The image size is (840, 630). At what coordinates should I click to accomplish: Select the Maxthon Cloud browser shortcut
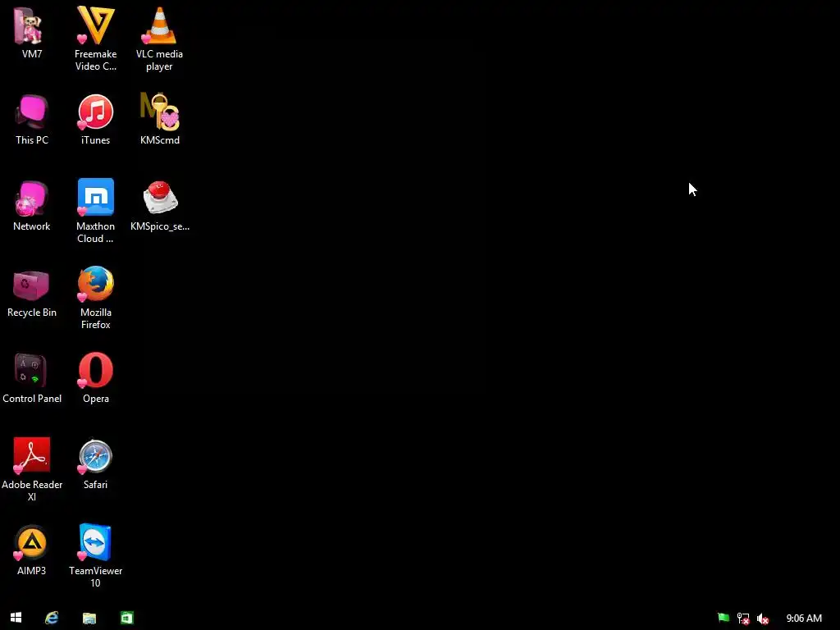tap(95, 197)
